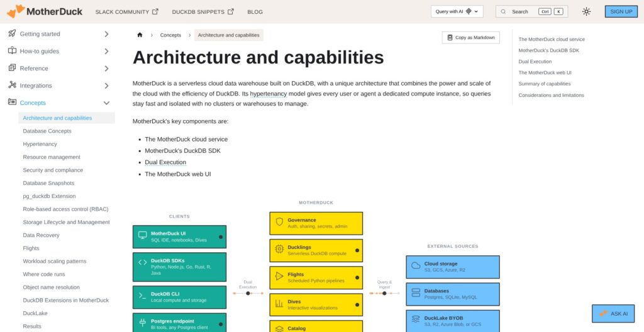Viewport: 644px width, 332px height.
Task: Select Hypertenancy in the sidebar
Action: (x=40, y=144)
